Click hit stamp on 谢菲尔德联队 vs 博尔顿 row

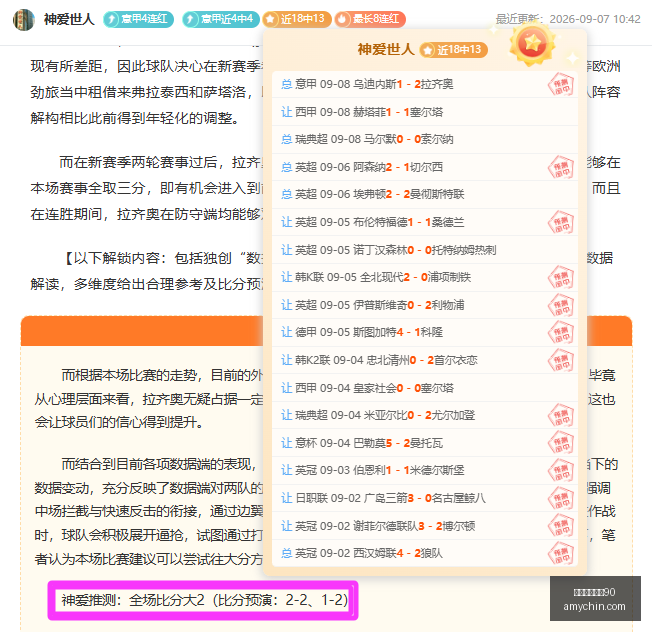coord(561,526)
